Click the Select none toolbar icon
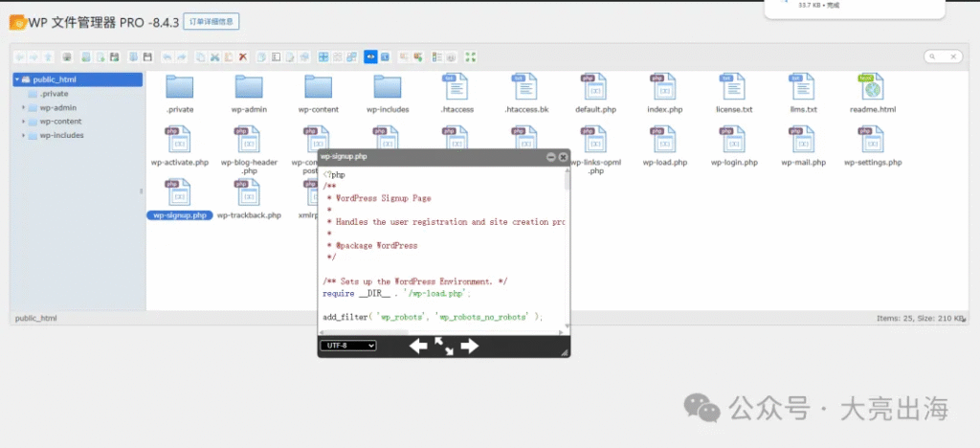This screenshot has width=980, height=448. click(338, 56)
